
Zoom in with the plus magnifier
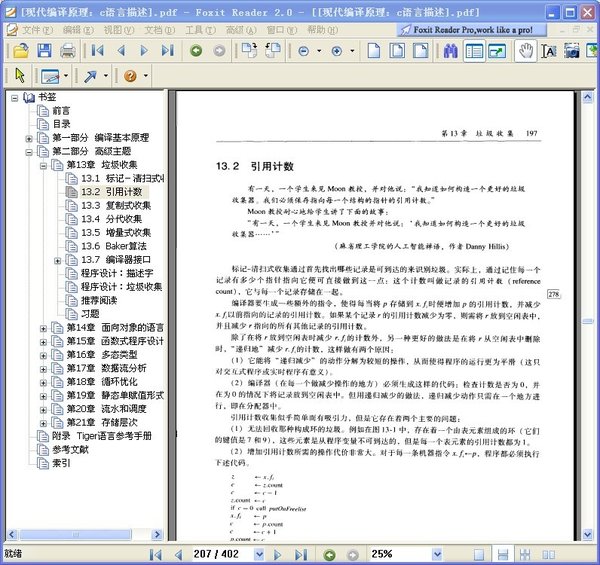(x=336, y=51)
